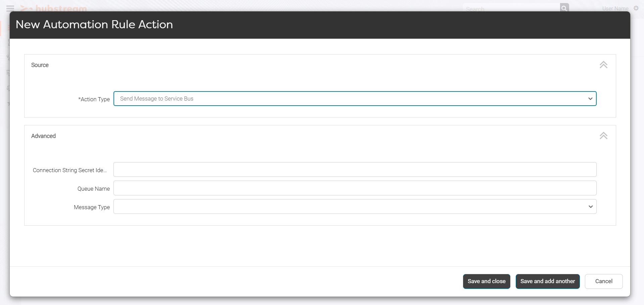The width and height of the screenshot is (644, 305).
Task: Click the Connection String Secret Ide... label
Action: (x=70, y=170)
